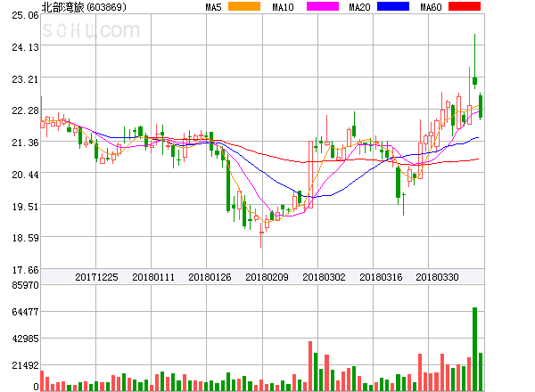Click the blue MA20 legend swatch
This screenshot has width=535, height=392.
(x=393, y=6)
